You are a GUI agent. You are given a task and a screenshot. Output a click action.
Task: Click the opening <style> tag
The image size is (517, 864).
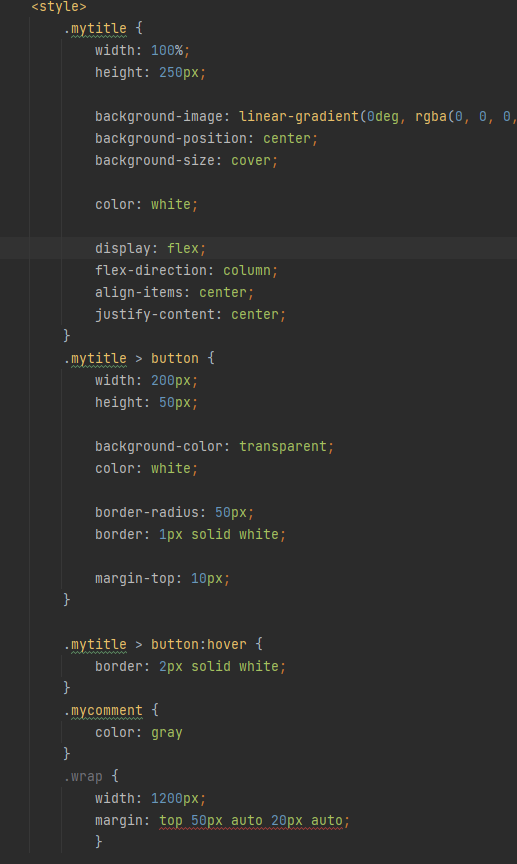tap(59, 7)
